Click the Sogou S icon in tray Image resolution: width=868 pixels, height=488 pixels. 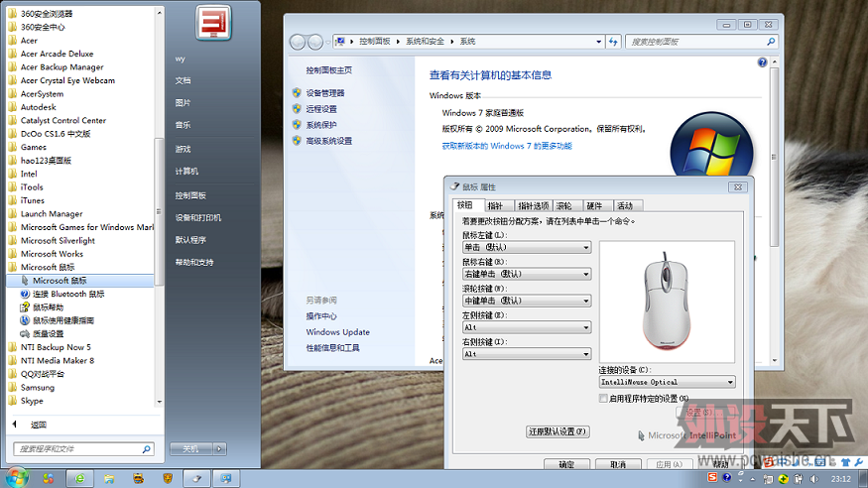(712, 477)
